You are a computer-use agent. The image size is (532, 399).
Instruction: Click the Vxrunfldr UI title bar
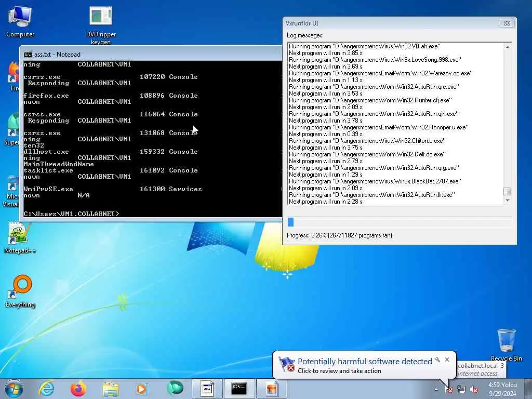pyautogui.click(x=390, y=23)
